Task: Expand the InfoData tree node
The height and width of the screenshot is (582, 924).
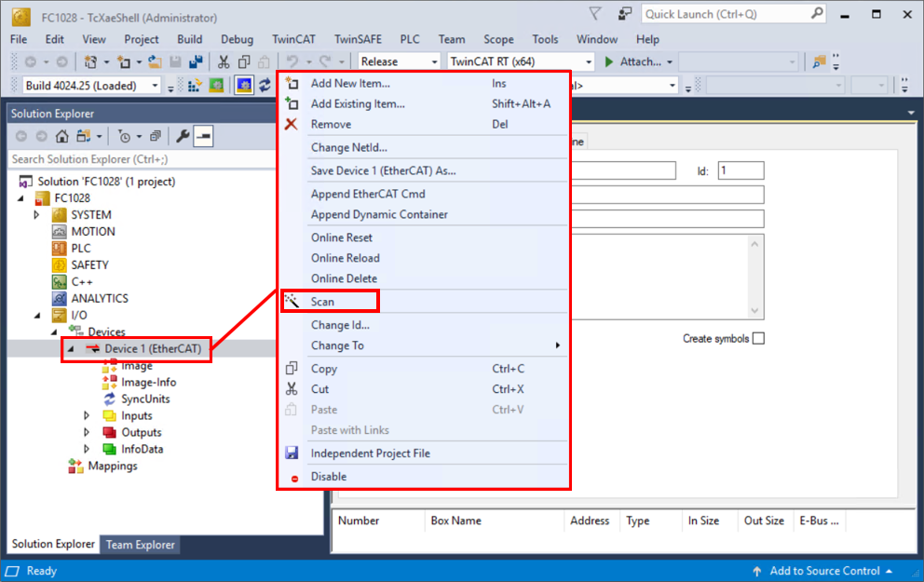Action: click(x=87, y=449)
